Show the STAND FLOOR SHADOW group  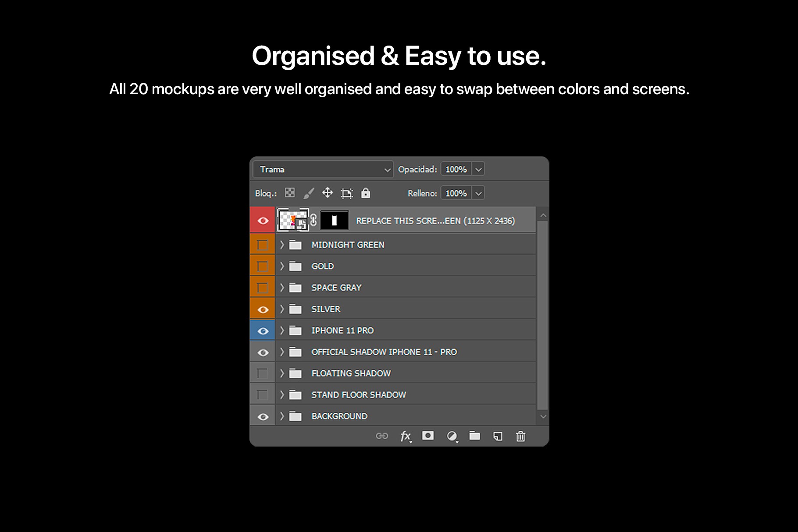(x=263, y=395)
